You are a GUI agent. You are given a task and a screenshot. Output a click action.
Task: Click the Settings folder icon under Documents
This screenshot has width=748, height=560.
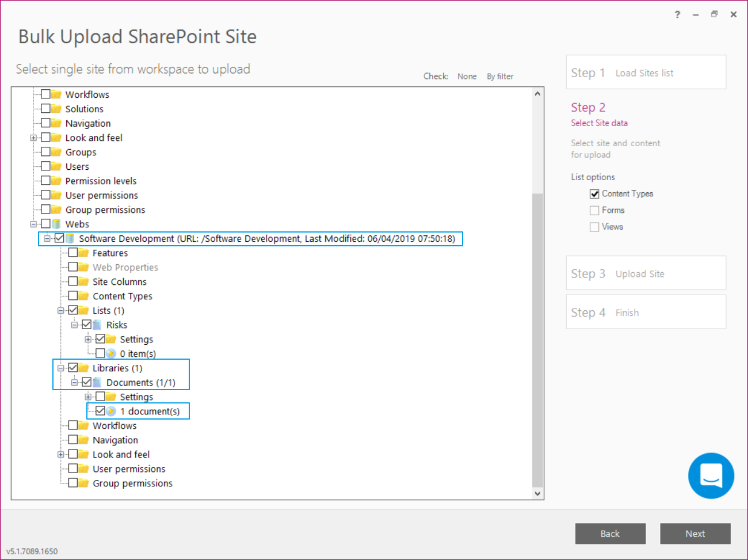click(112, 397)
